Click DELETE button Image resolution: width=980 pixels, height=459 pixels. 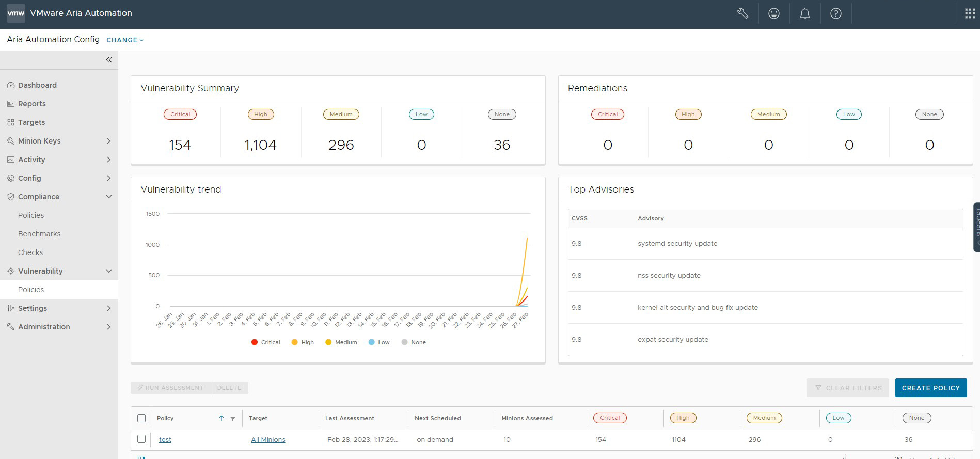pos(229,388)
